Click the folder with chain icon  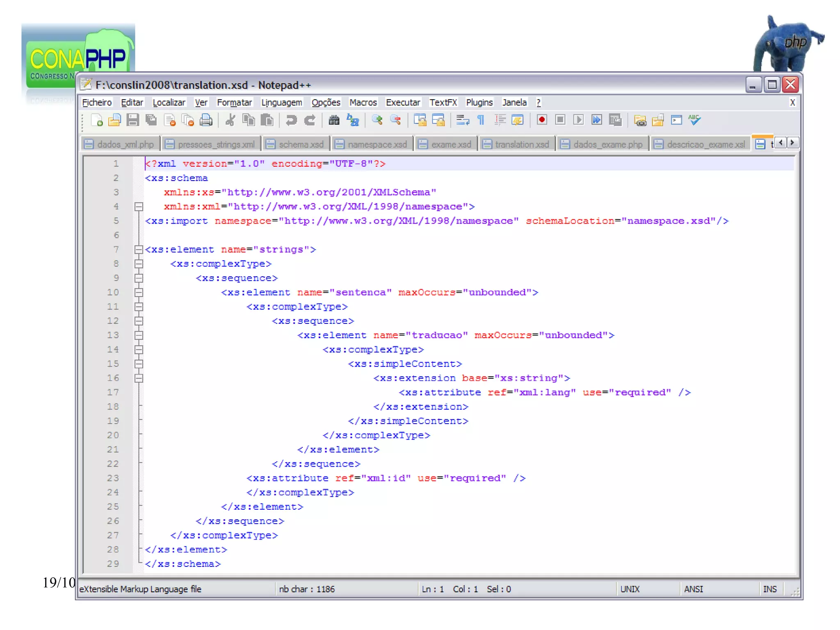click(640, 120)
